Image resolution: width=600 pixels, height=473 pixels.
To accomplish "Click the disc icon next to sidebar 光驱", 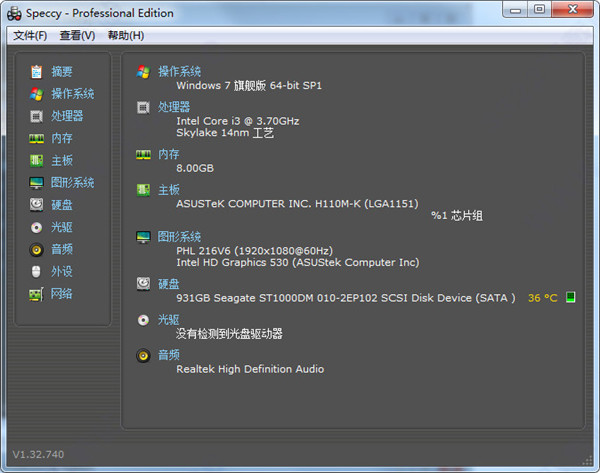I will click(36, 227).
